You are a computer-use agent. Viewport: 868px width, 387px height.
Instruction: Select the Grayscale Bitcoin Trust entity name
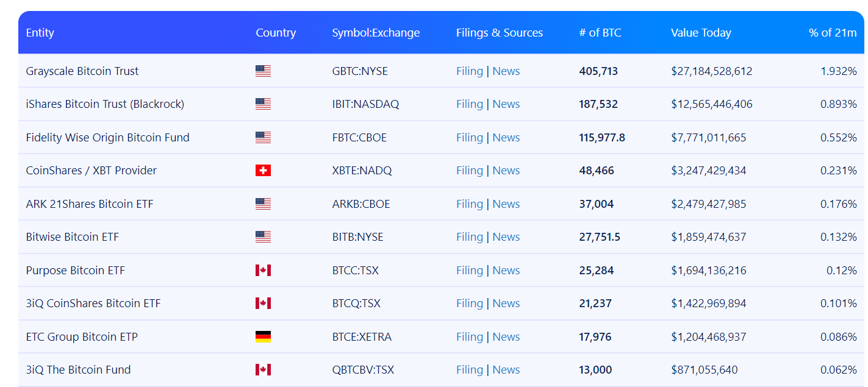click(82, 71)
